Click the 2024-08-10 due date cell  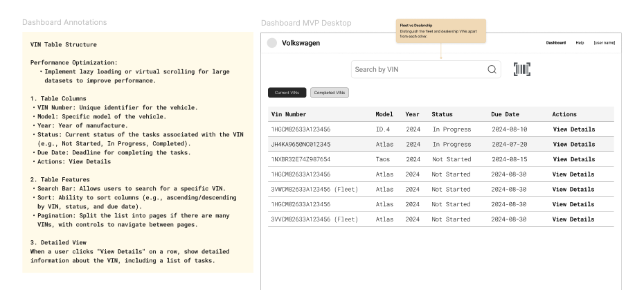tap(509, 129)
